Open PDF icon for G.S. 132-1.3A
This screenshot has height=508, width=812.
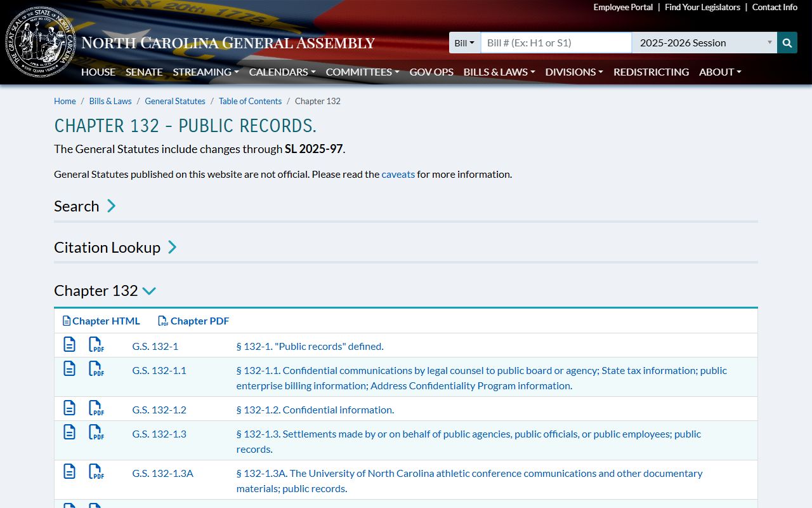coord(96,472)
